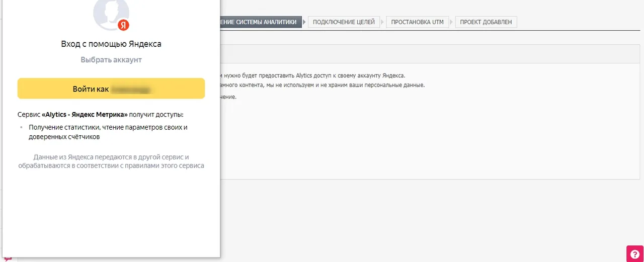Click the 'Alytics - Яндекс Метрика' service name
This screenshot has width=644, height=262.
[85, 115]
